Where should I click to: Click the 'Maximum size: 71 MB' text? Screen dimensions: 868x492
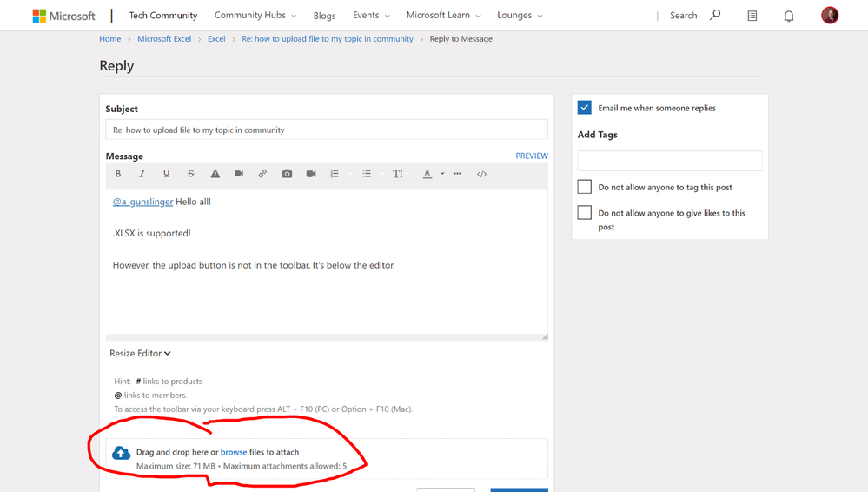point(176,466)
